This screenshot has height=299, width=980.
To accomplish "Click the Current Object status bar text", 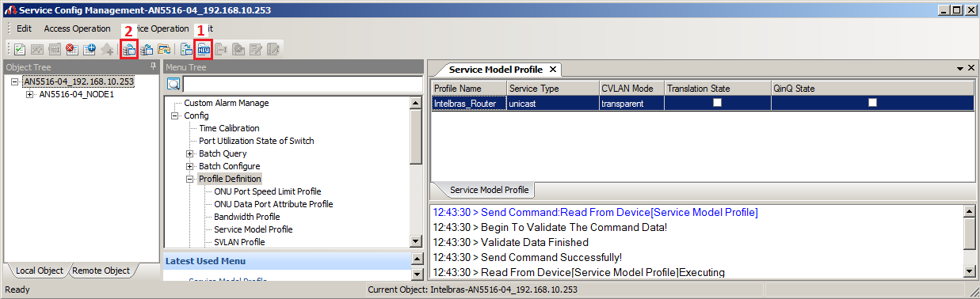I will (473, 290).
